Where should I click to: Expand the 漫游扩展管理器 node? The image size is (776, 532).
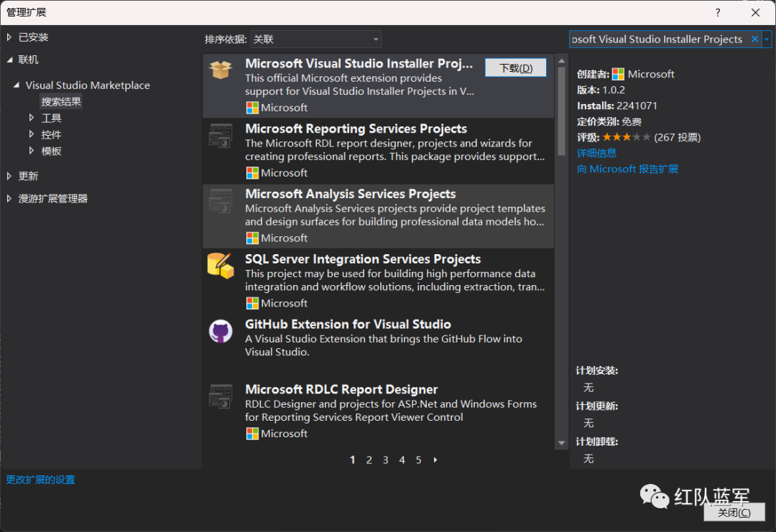click(9, 198)
